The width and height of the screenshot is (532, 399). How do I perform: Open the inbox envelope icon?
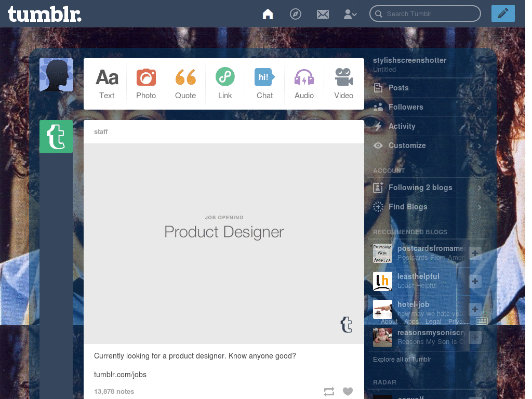point(323,14)
